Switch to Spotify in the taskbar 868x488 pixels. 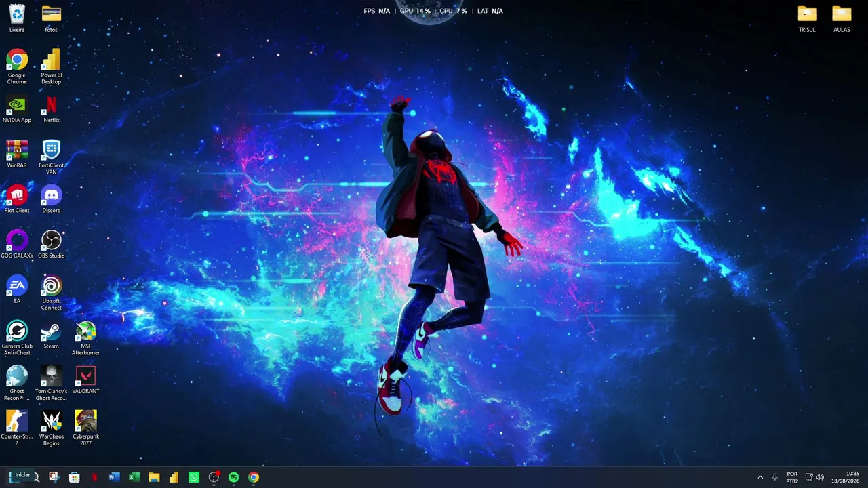click(233, 477)
